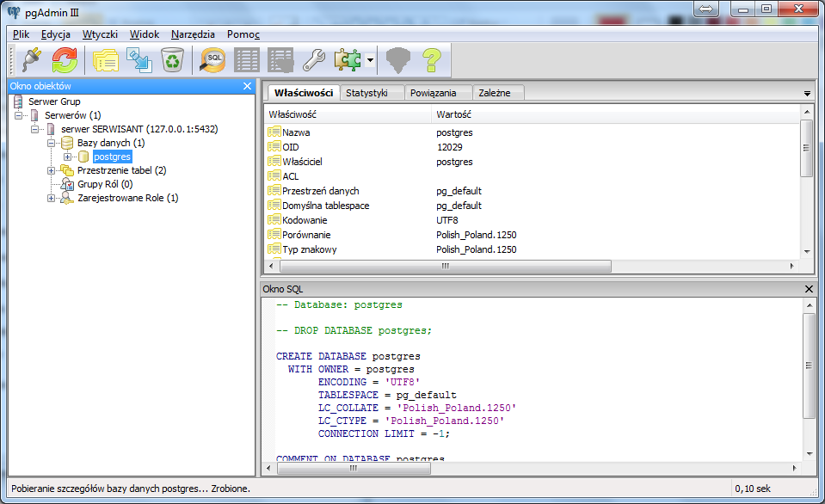Open the tab list dropdown arrow

click(x=807, y=94)
